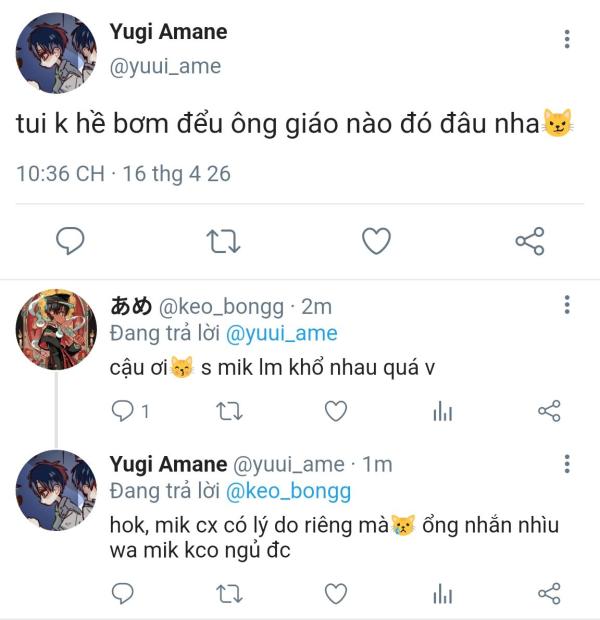Open three-dot menu on Yugi Amane's reply
600x620 pixels.
567,463
